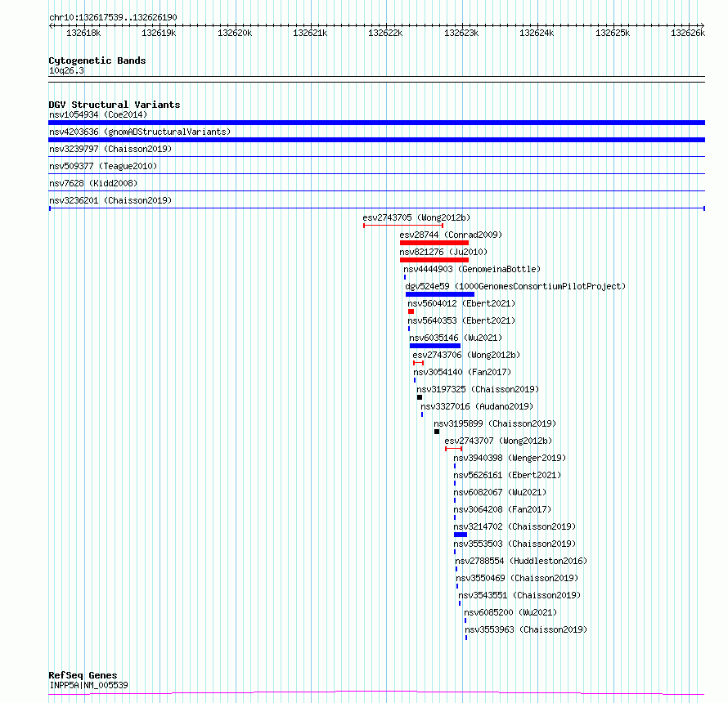Image resolution: width=728 pixels, height=703 pixels.
Task: Click the red esv28744 (Conrad2009) bar
Action: [x=434, y=243]
